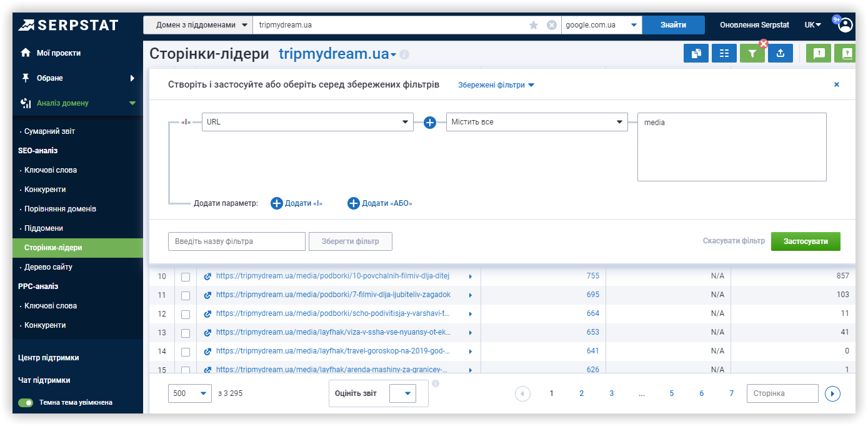
Task: Open the help question-mark icon
Action: [x=846, y=54]
